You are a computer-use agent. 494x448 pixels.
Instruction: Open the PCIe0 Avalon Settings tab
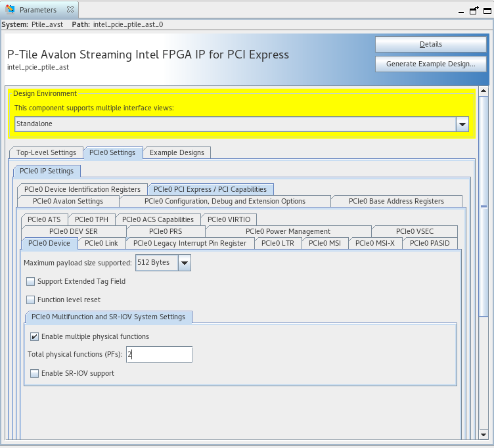pyautogui.click(x=68, y=201)
